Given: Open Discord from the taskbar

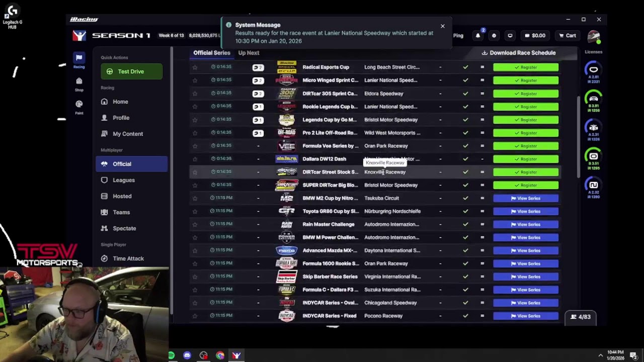Looking at the screenshot, I should [187, 355].
